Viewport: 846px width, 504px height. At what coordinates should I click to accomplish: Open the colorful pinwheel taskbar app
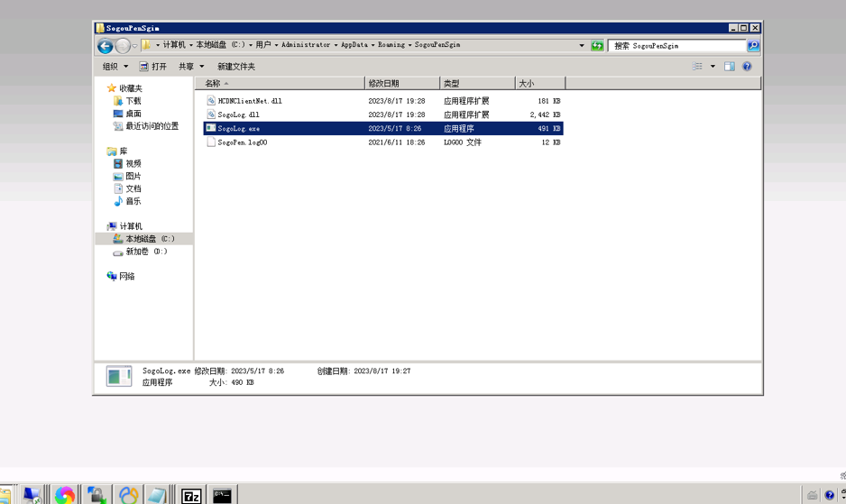(64, 495)
